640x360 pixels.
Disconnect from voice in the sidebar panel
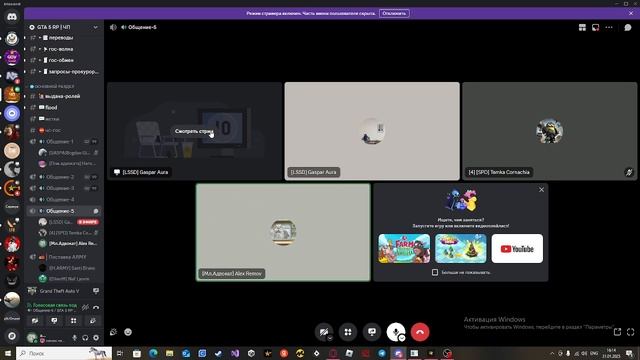(96, 307)
